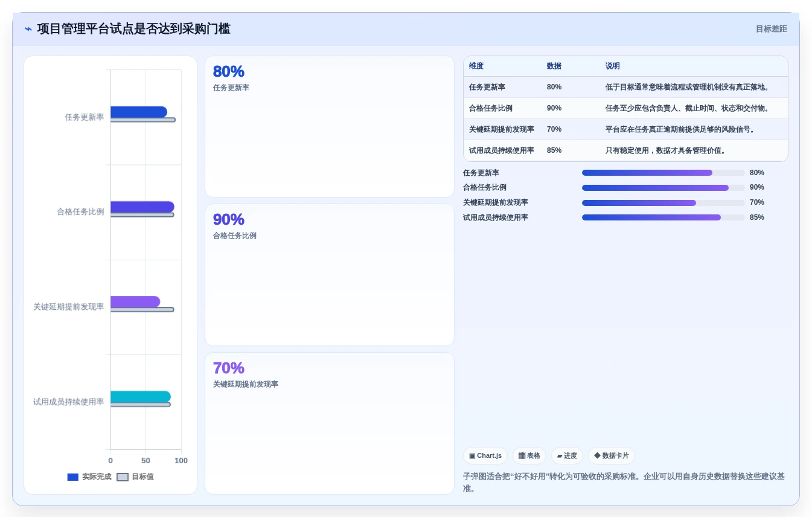Click the 进度 tag chip

[567, 455]
